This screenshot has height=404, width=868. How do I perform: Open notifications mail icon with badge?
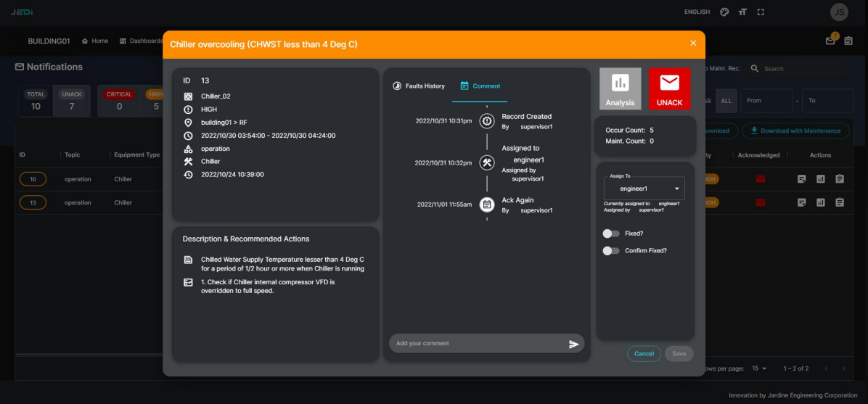[x=830, y=41]
